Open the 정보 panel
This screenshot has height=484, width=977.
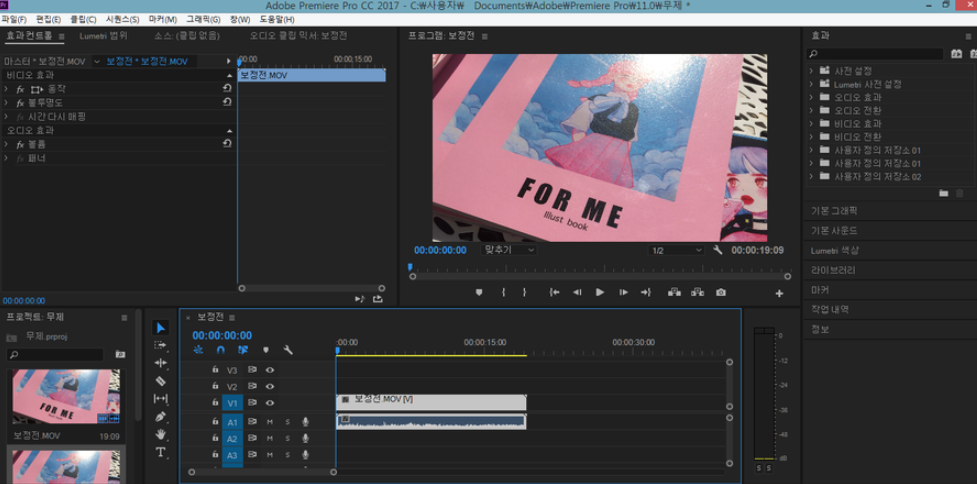pos(819,329)
